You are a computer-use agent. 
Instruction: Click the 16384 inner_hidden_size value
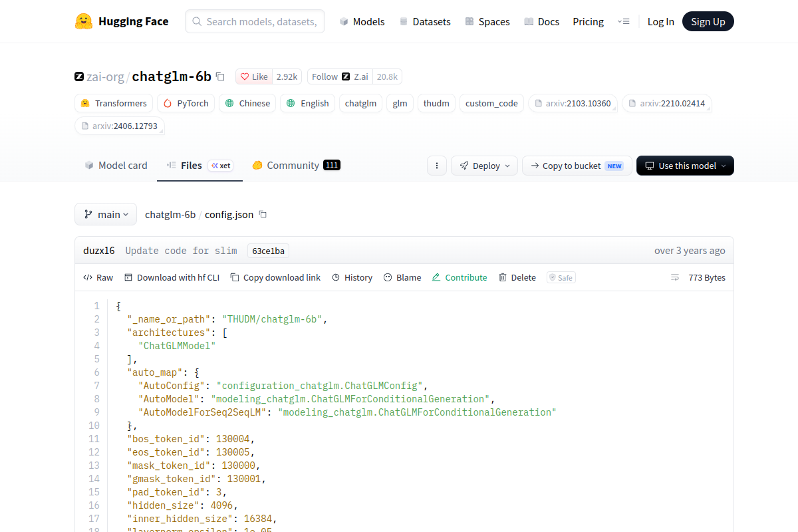(x=257, y=519)
